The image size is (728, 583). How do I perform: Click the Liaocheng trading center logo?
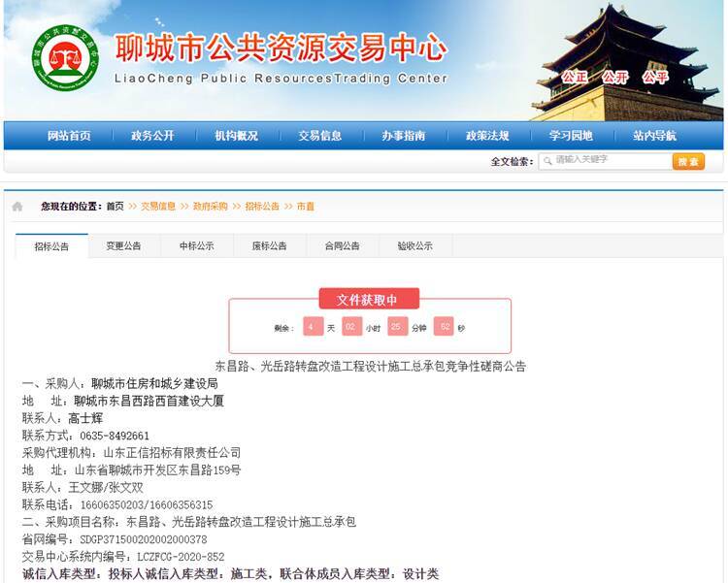click(65, 58)
